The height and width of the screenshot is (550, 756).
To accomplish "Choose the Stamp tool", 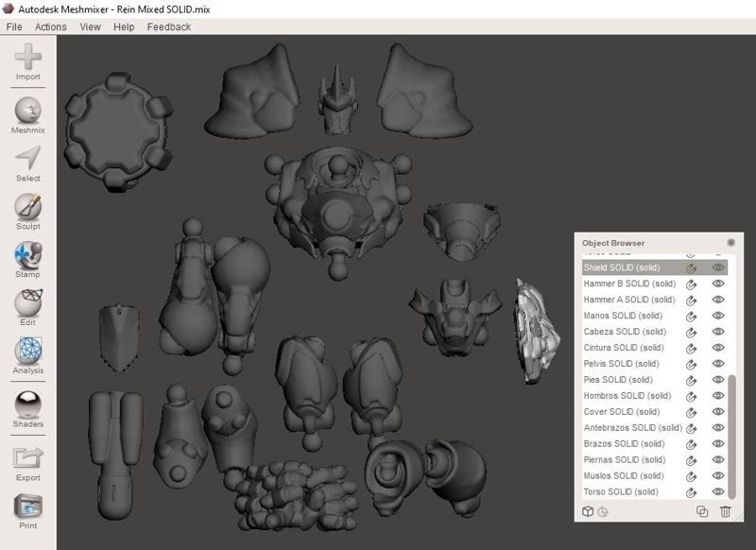I will coord(28,259).
